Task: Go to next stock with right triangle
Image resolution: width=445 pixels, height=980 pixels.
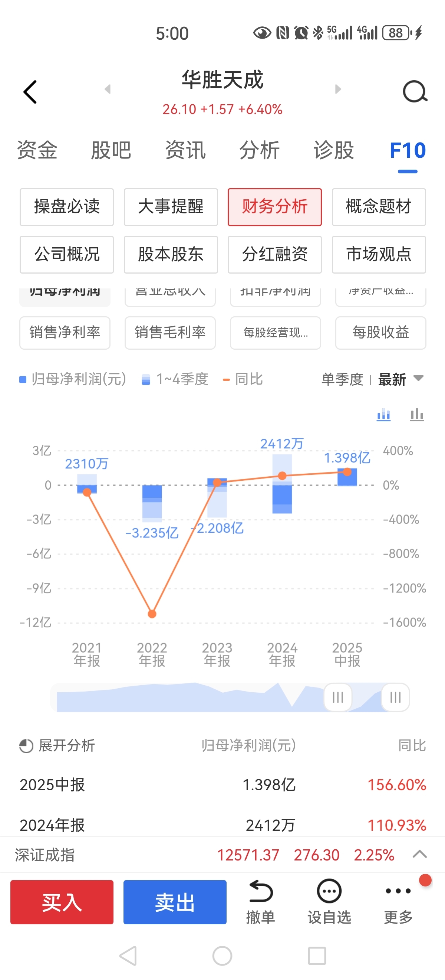Action: click(338, 89)
